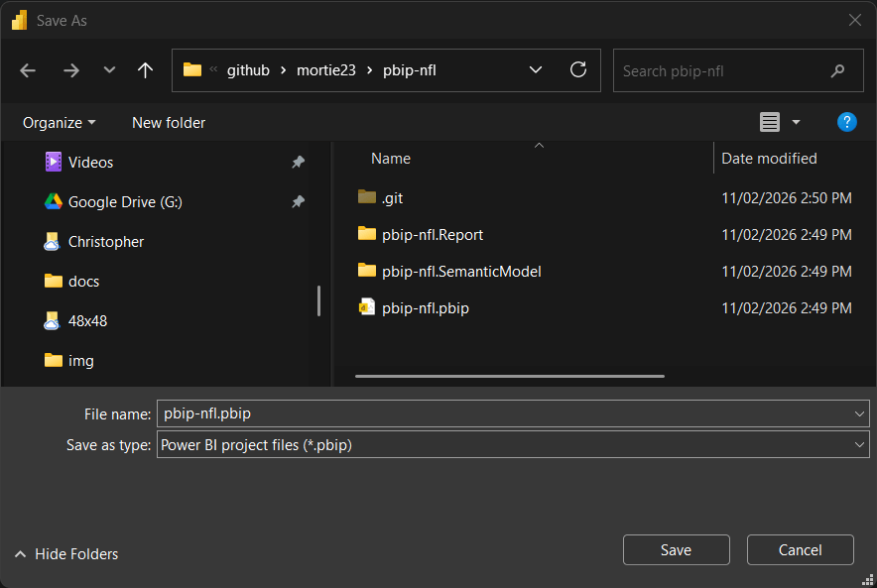The width and height of the screenshot is (877, 588).
Task: Refresh the pbip-nfl folder view
Action: pyautogui.click(x=578, y=70)
